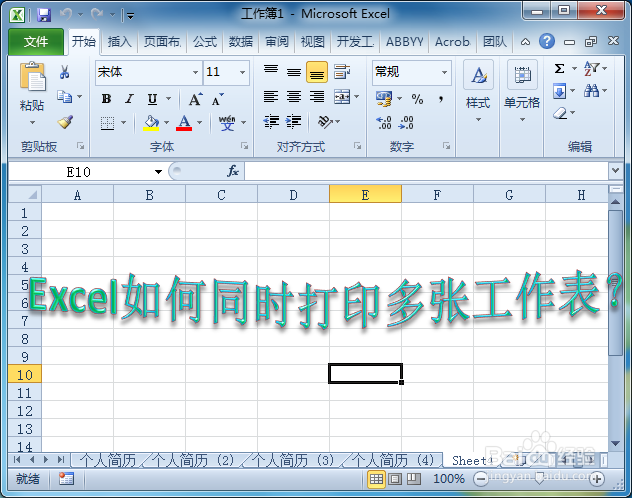Click Merge and Center icon
Screen dimensions: 632x498
tap(342, 97)
